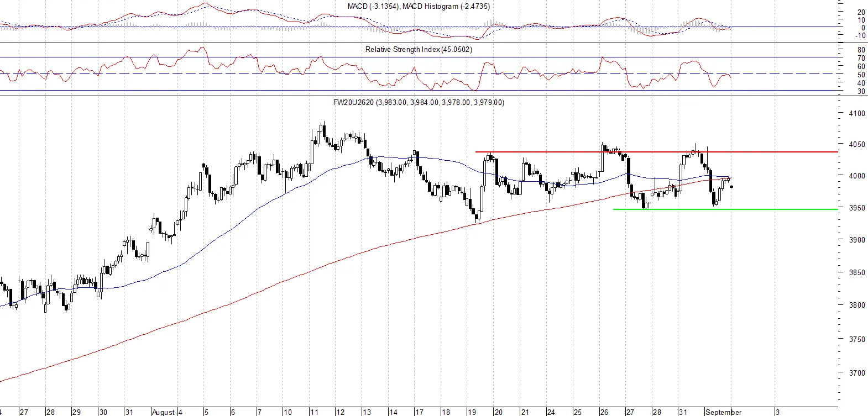Viewport: 868px width, 416px height.
Task: Click the 4100 price axis label
Action: 857,113
